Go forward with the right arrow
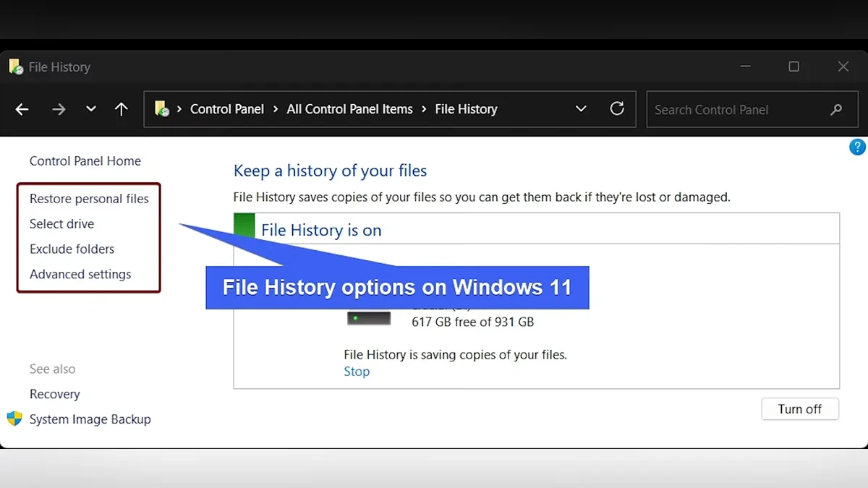The image size is (868, 488). pyautogui.click(x=59, y=109)
